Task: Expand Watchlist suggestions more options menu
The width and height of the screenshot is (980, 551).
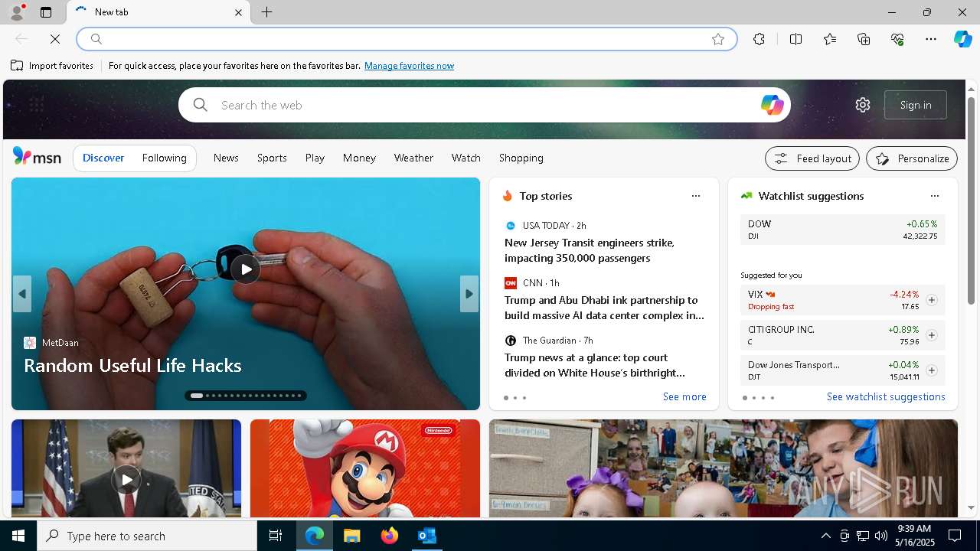Action: pyautogui.click(x=934, y=196)
